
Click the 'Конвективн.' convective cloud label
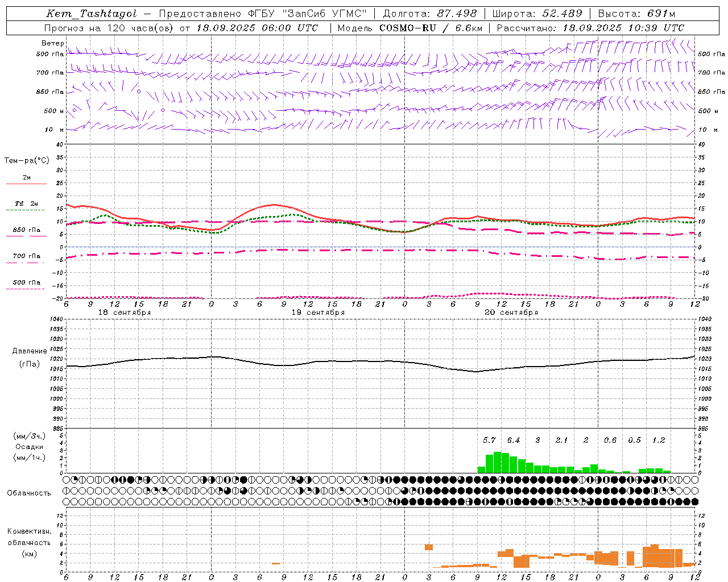tap(29, 531)
